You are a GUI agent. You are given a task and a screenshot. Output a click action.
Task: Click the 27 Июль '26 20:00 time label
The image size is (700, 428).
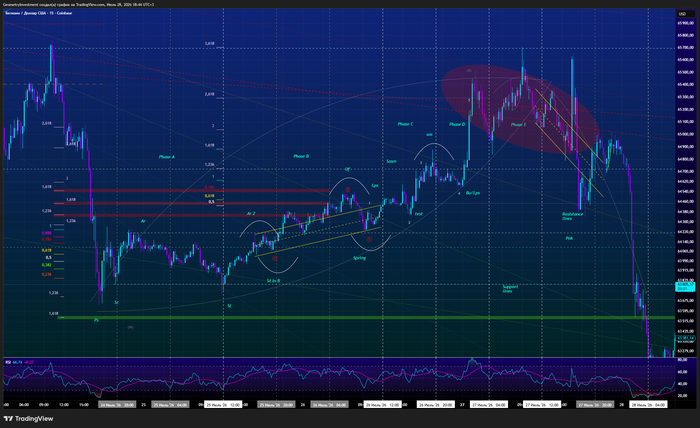click(595, 405)
